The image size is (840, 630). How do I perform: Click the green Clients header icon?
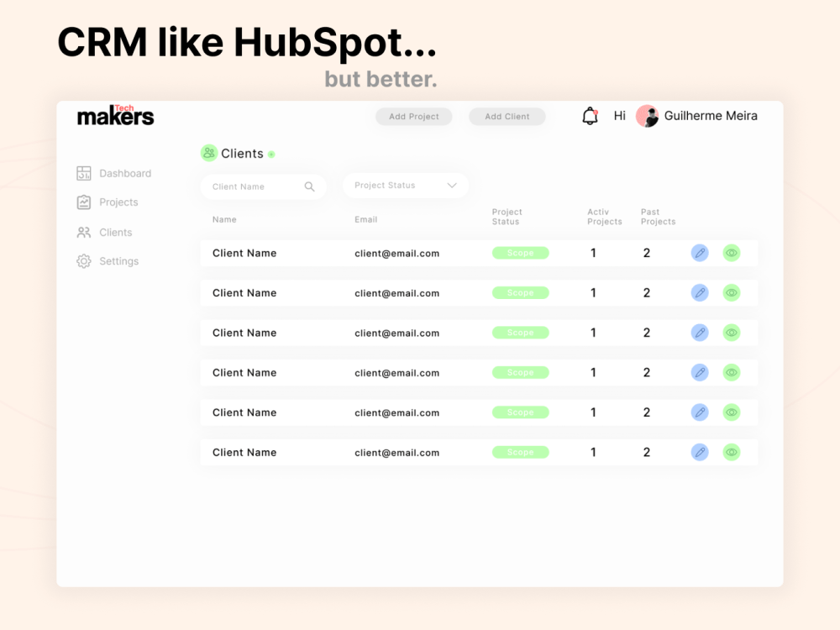click(207, 153)
